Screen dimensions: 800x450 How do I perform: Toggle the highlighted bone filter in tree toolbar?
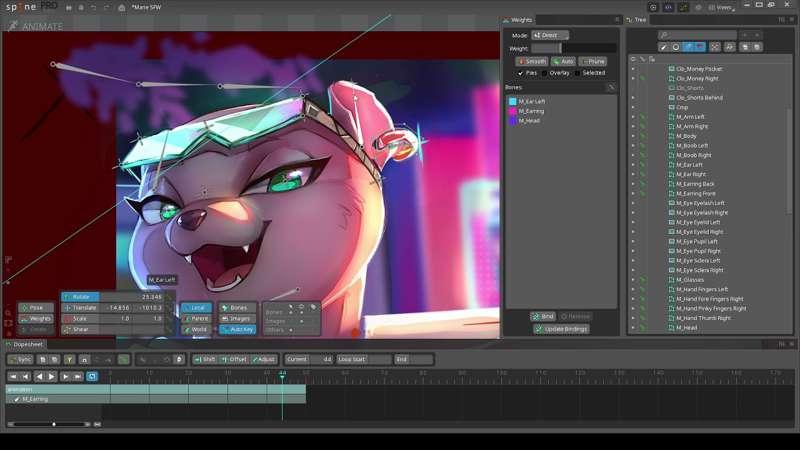(688, 47)
